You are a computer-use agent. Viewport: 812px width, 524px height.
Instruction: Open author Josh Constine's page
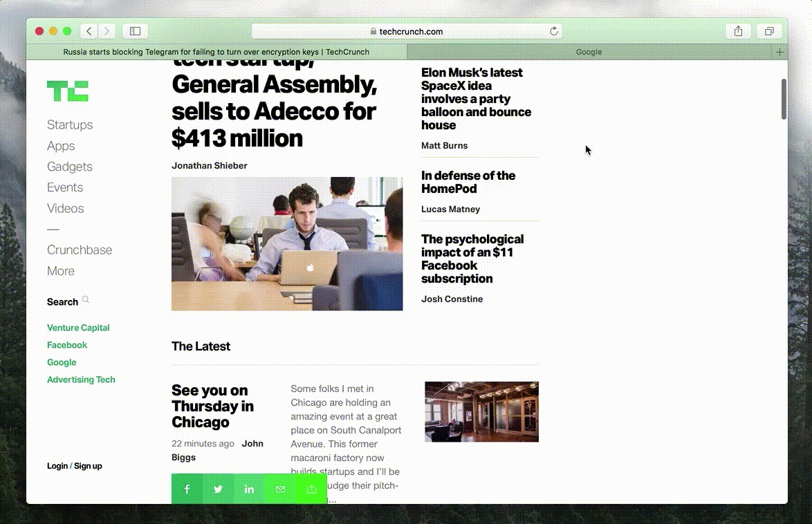click(452, 299)
